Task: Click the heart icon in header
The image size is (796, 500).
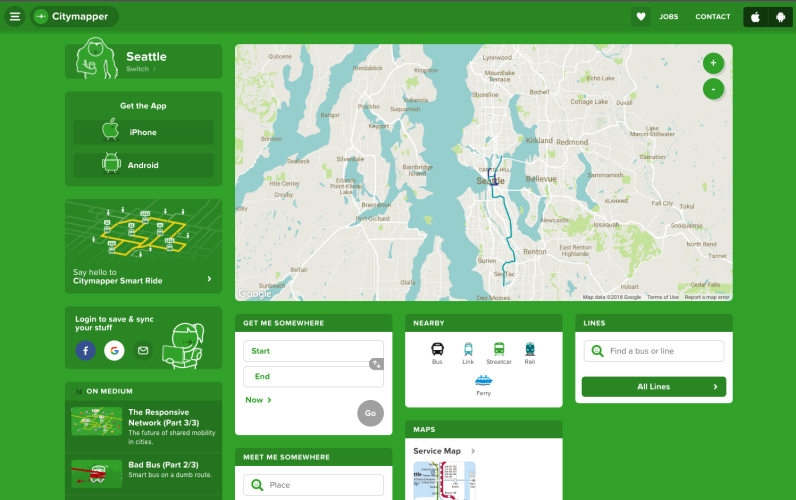Action: (641, 17)
